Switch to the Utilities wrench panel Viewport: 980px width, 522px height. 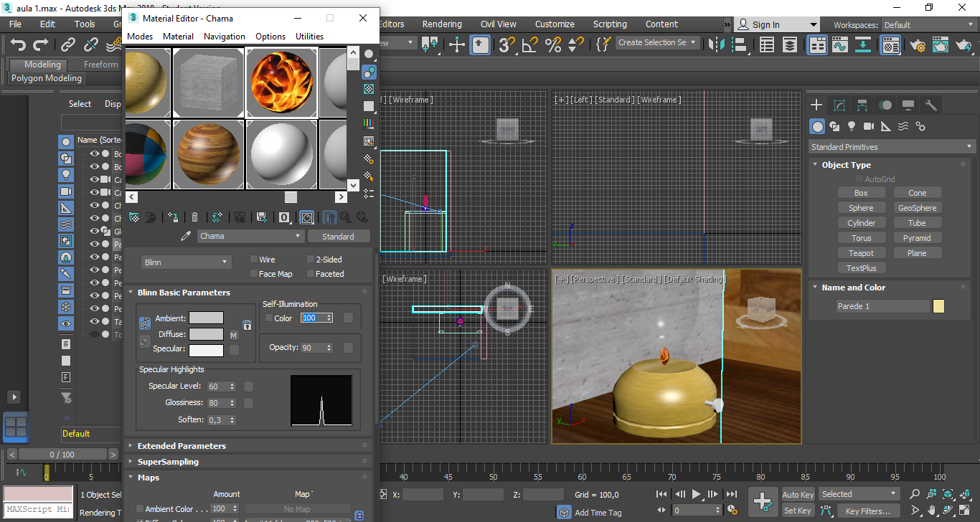931,105
